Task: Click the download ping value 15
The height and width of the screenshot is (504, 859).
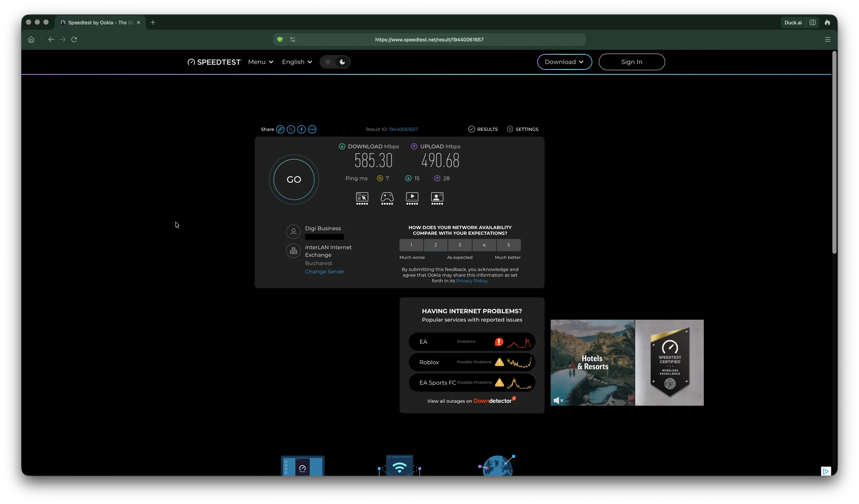Action: pos(417,178)
